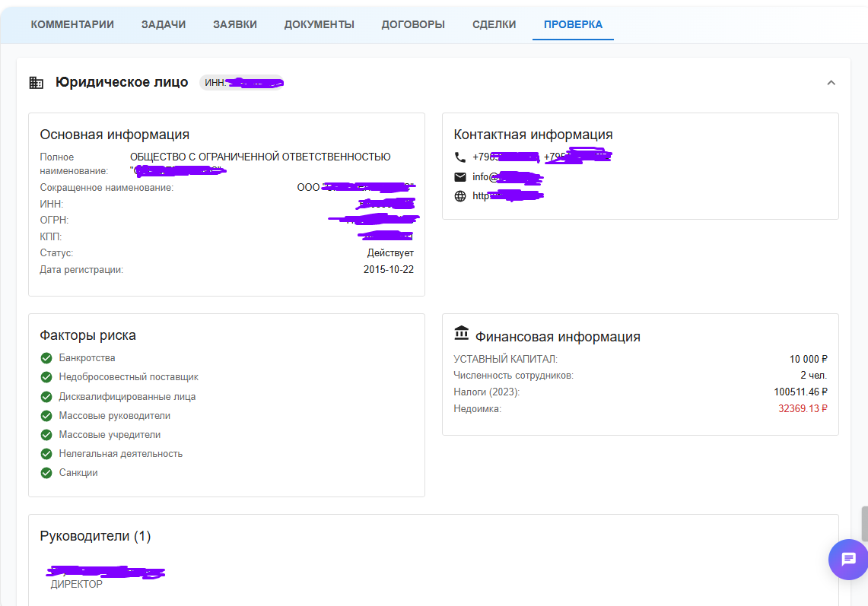
Task: Click the green check next to Санкции
Action: pos(46,473)
